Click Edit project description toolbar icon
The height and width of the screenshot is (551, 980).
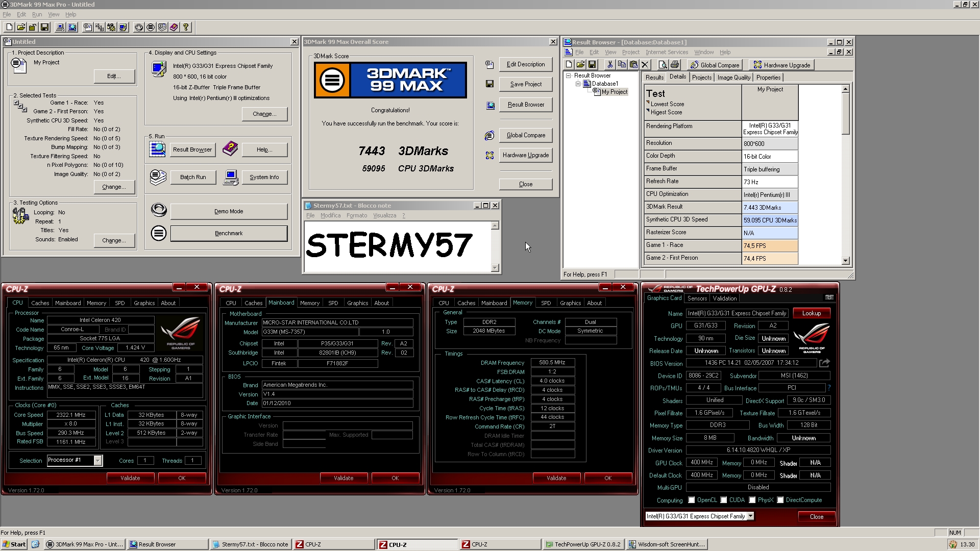point(88,28)
